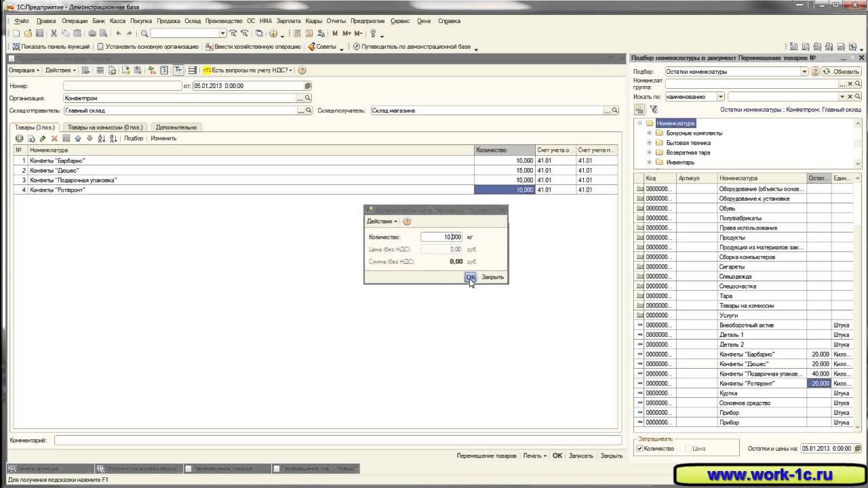
Task: Click the filter funnel icon in selection panel
Action: coord(653,109)
